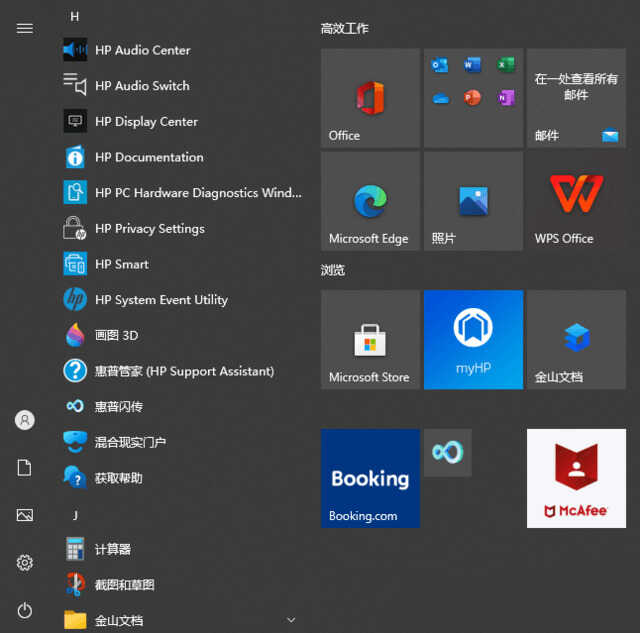Launch Microsoft Edge tile
The image size is (640, 633).
coord(370,201)
